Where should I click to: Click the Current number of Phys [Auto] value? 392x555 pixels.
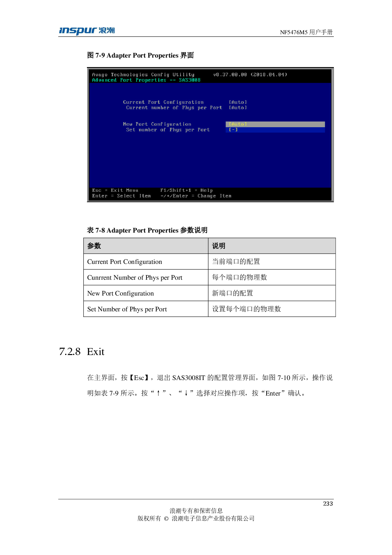tap(238, 108)
